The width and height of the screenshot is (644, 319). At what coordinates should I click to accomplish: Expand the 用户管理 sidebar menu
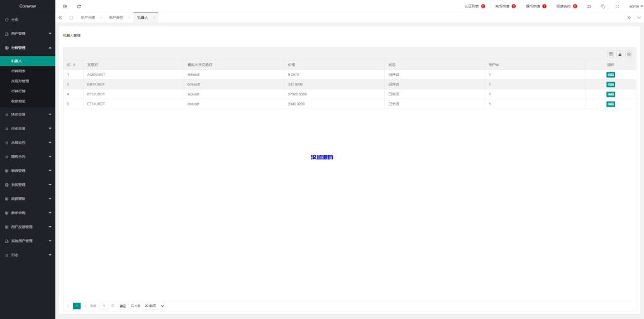[28, 33]
